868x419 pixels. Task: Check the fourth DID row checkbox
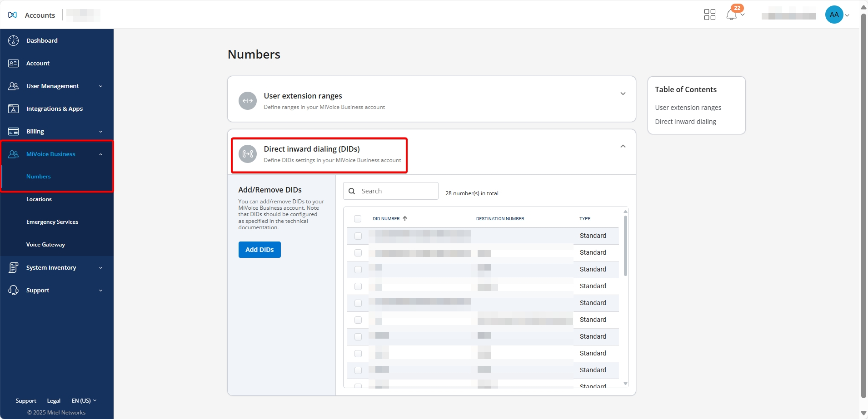tap(358, 286)
